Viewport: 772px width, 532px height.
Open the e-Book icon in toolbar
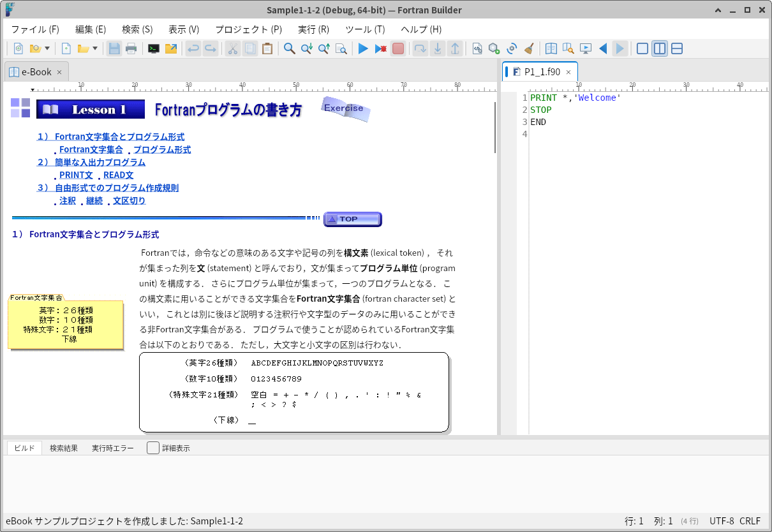click(551, 48)
